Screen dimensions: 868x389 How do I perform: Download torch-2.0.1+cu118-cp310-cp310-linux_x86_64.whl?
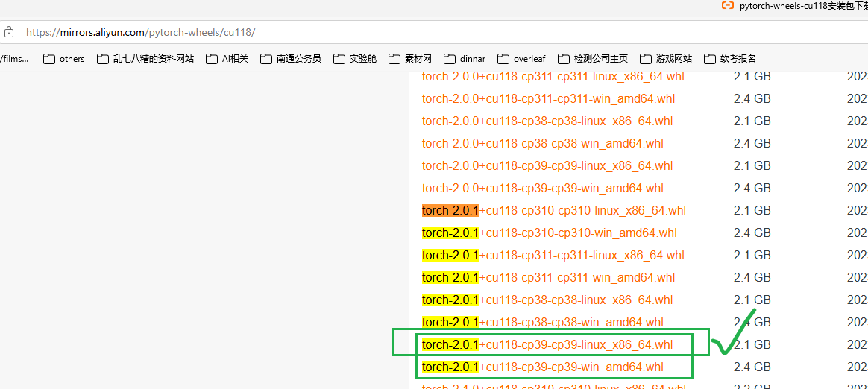pyautogui.click(x=554, y=210)
